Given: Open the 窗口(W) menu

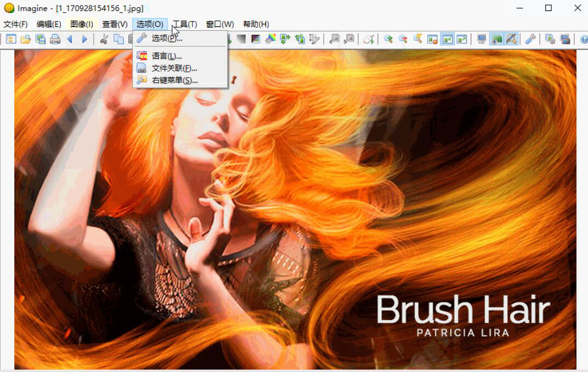Looking at the screenshot, I should (x=220, y=24).
